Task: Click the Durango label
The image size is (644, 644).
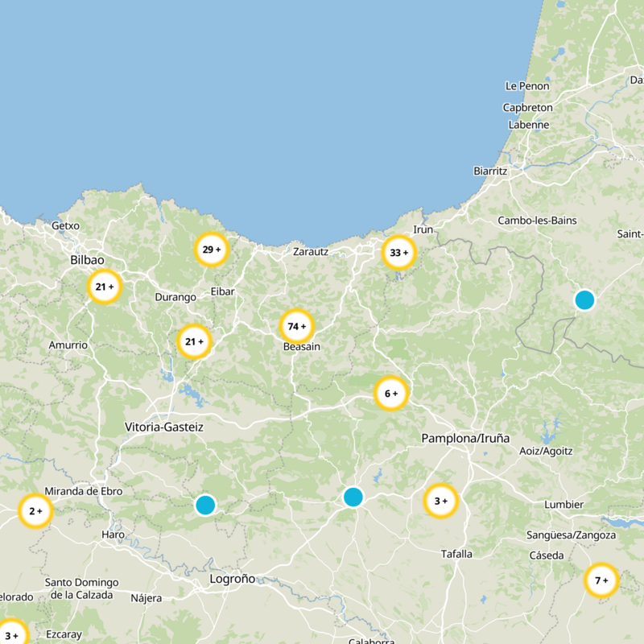Action: [x=175, y=297]
